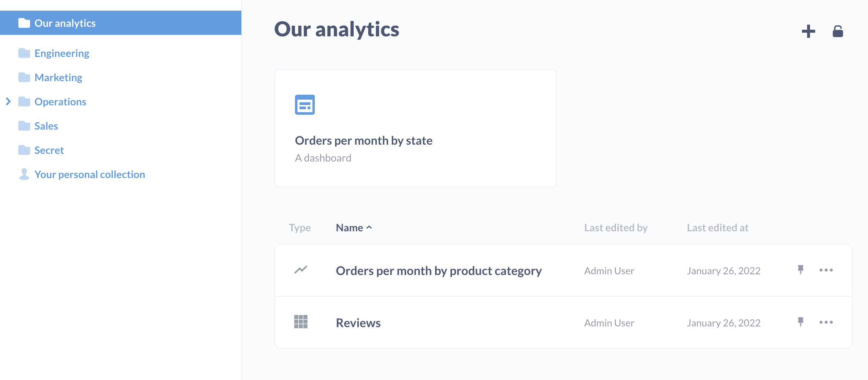Expand the Operations collection chevron
The width and height of the screenshot is (868, 380).
point(8,101)
